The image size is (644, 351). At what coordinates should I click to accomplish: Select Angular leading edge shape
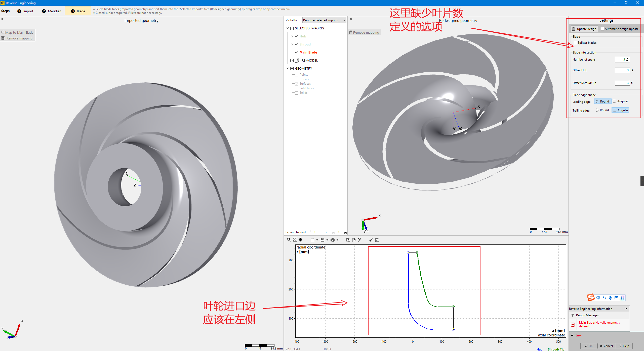[x=620, y=101]
